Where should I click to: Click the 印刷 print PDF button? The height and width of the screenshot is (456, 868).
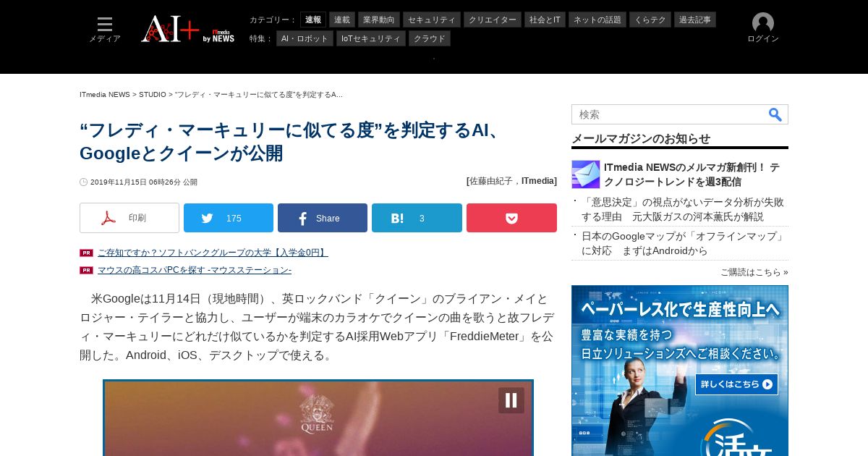(129, 218)
